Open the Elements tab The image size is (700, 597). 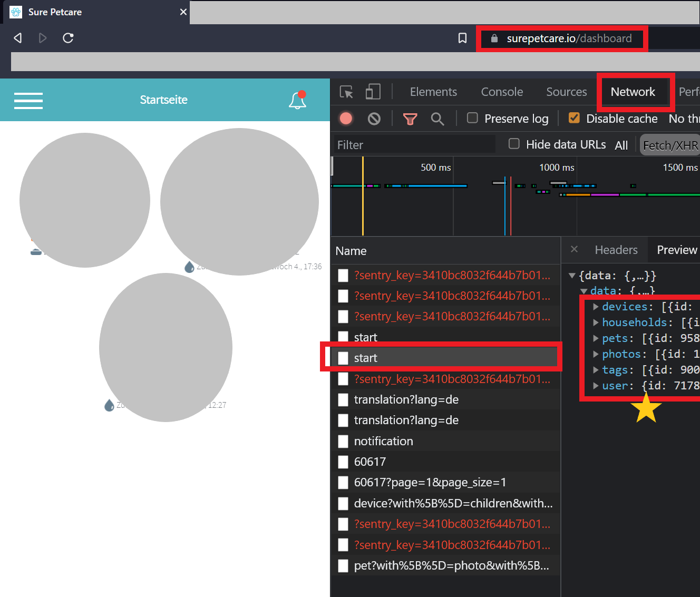pyautogui.click(x=433, y=92)
